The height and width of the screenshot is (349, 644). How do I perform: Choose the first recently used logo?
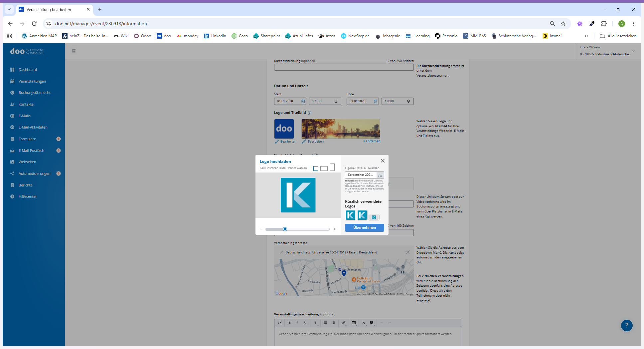(351, 215)
